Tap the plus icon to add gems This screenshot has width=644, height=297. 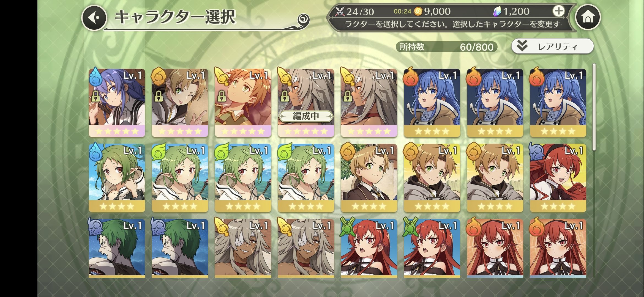point(558,11)
